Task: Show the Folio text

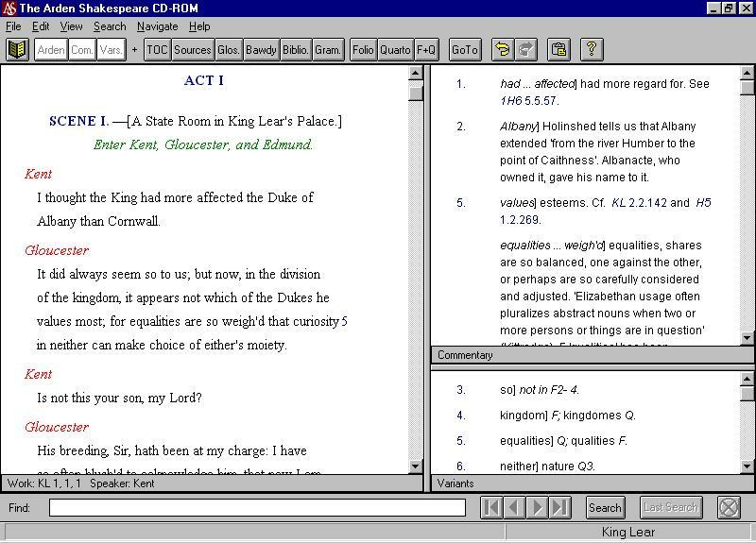Action: tap(363, 50)
